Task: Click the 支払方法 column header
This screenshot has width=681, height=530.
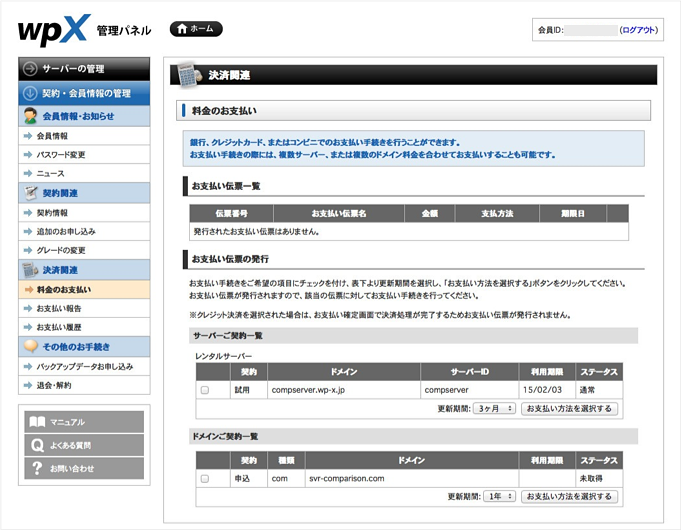Action: tap(497, 214)
